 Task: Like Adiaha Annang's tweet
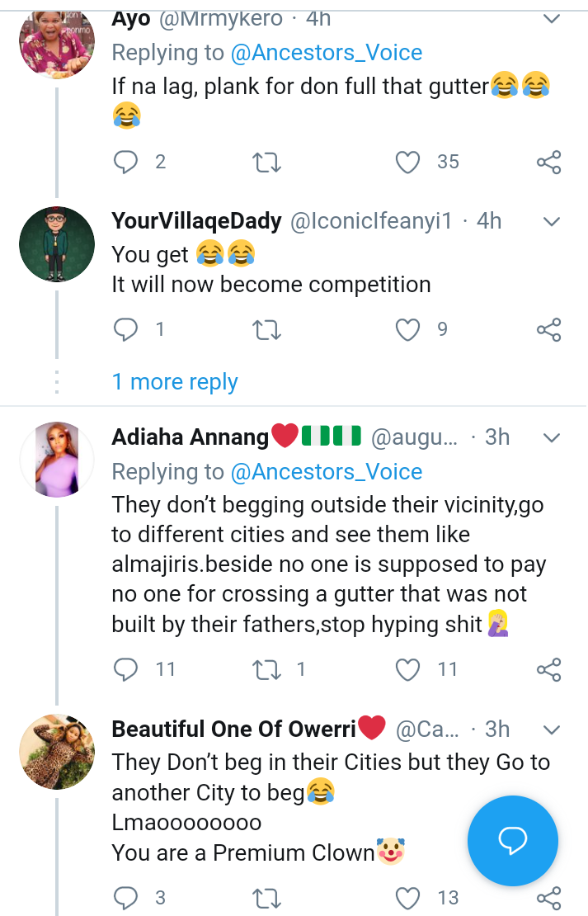[x=408, y=669]
